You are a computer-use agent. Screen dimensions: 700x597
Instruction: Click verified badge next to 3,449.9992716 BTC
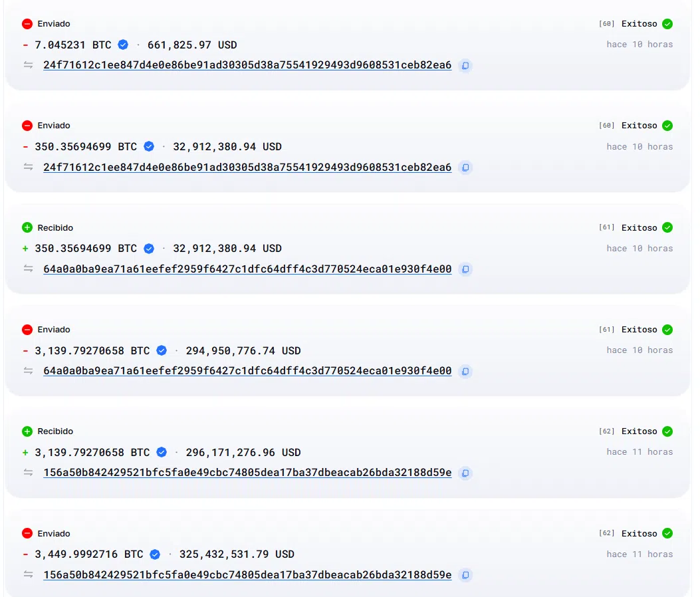155,554
